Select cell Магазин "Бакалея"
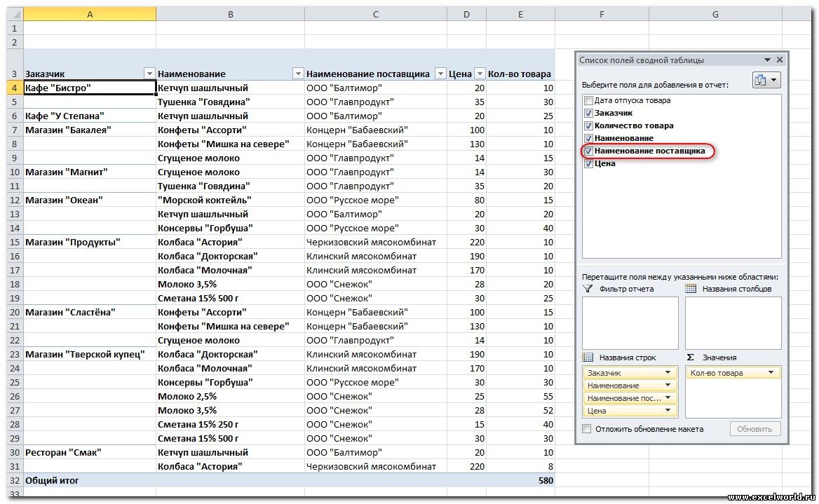 89,130
